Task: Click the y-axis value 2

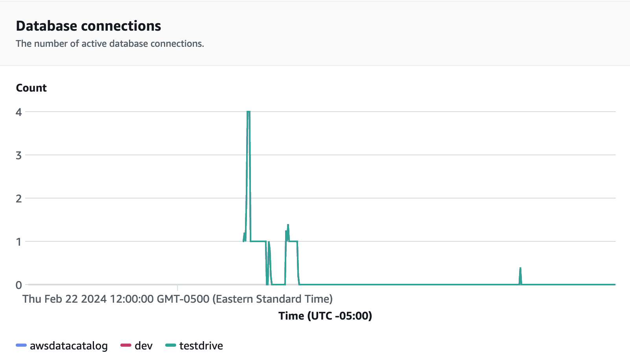Action: 18,199
